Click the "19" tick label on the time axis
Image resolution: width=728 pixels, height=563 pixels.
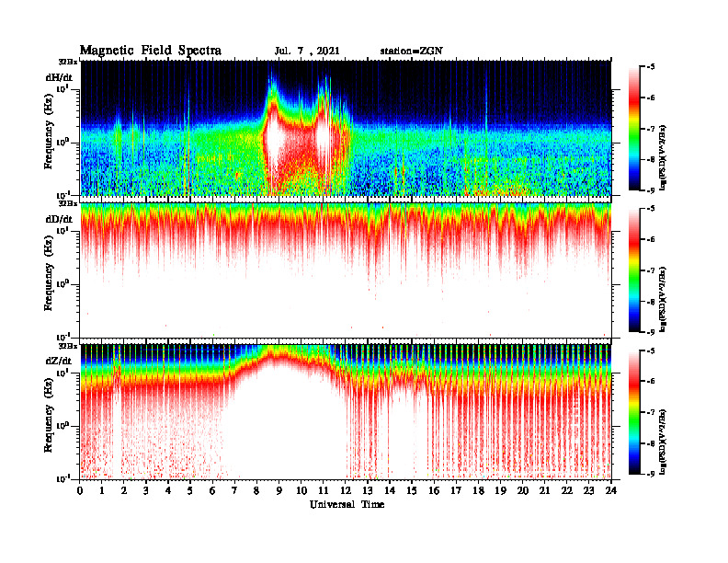coord(500,490)
